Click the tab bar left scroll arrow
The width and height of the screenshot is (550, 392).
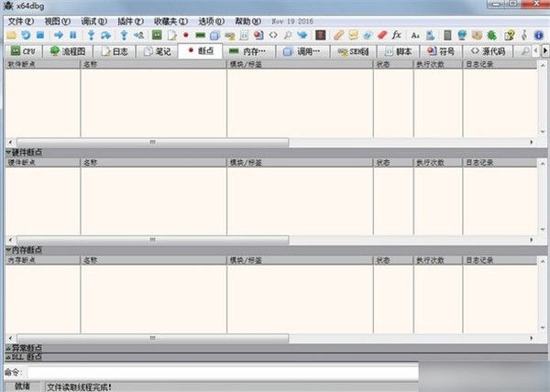tap(535, 51)
